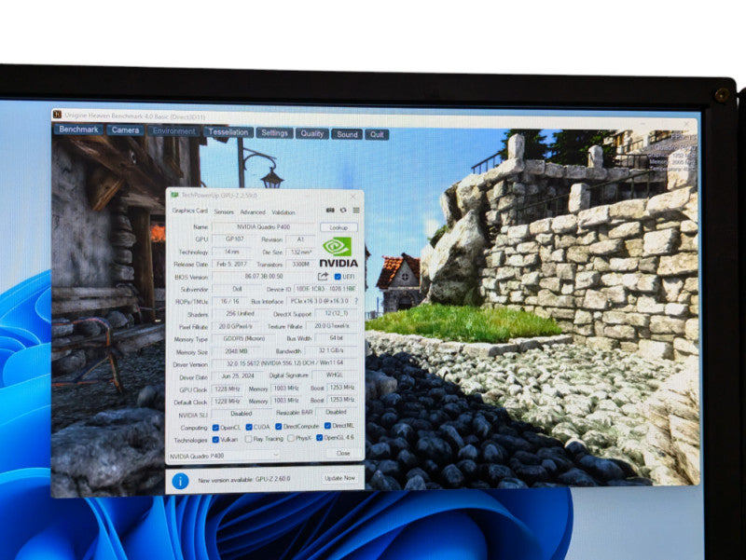Switch to the Sensors tab
Image resolution: width=746 pixels, height=560 pixels.
(224, 212)
